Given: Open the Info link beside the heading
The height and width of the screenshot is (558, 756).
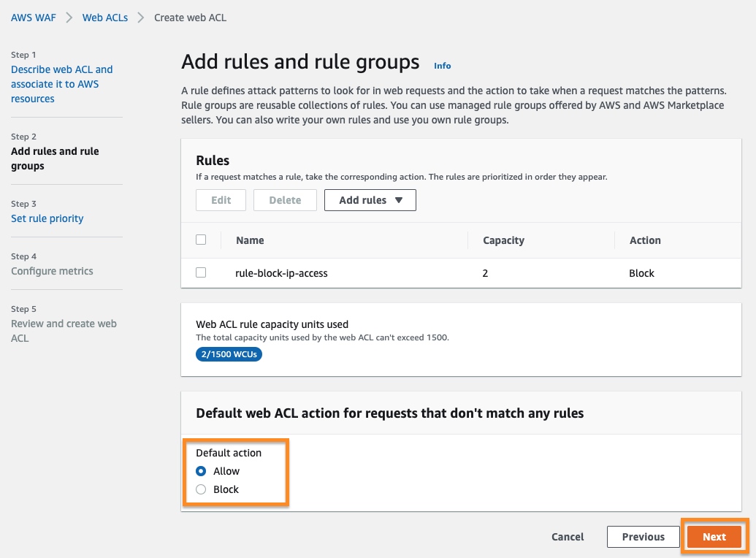Looking at the screenshot, I should [x=442, y=66].
